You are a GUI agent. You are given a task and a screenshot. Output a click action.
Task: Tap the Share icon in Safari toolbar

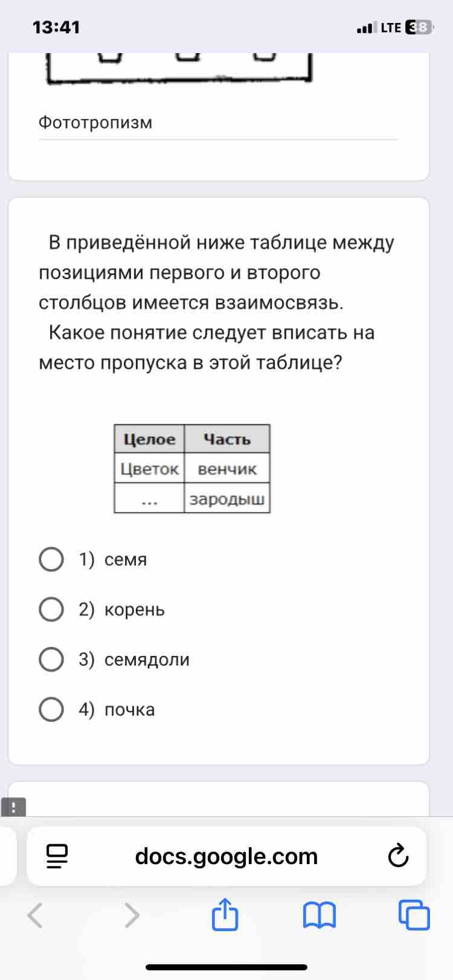(225, 914)
